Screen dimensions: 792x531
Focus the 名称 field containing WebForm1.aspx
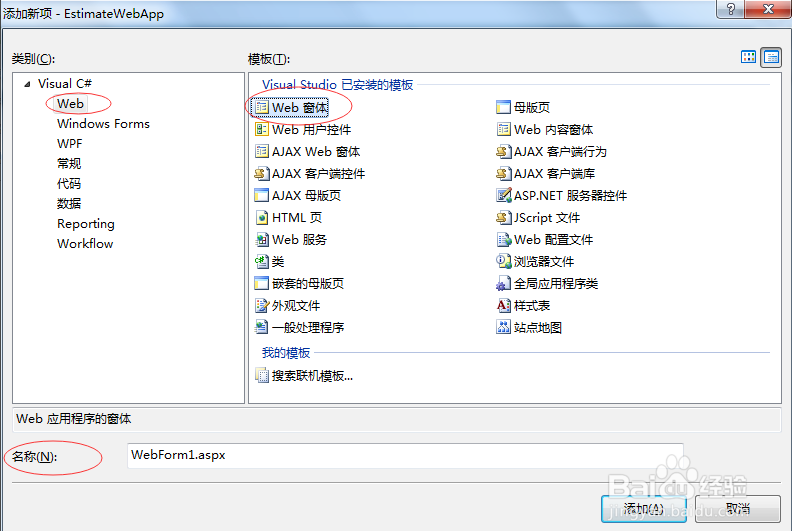click(405, 456)
